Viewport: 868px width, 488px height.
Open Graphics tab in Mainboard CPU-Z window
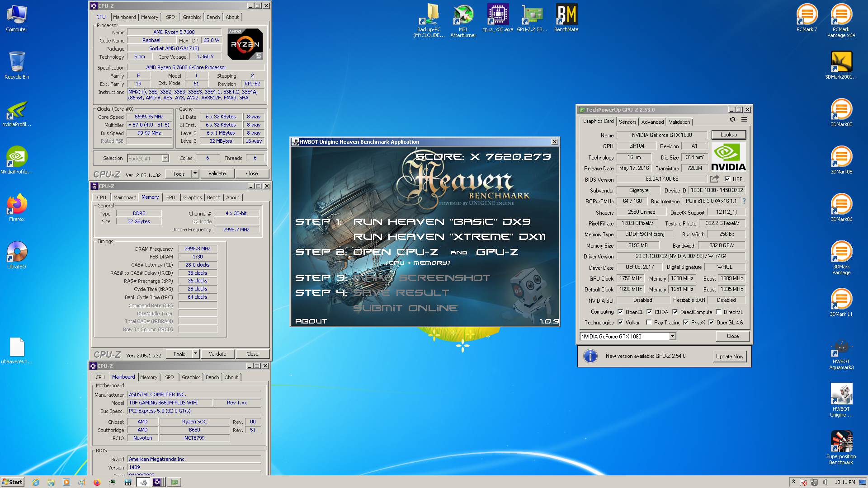(191, 377)
